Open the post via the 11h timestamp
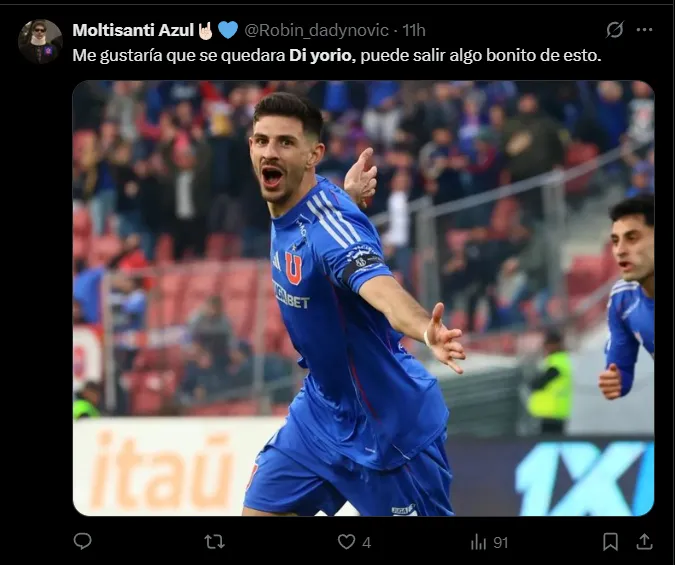The height and width of the screenshot is (565, 675). point(414,30)
